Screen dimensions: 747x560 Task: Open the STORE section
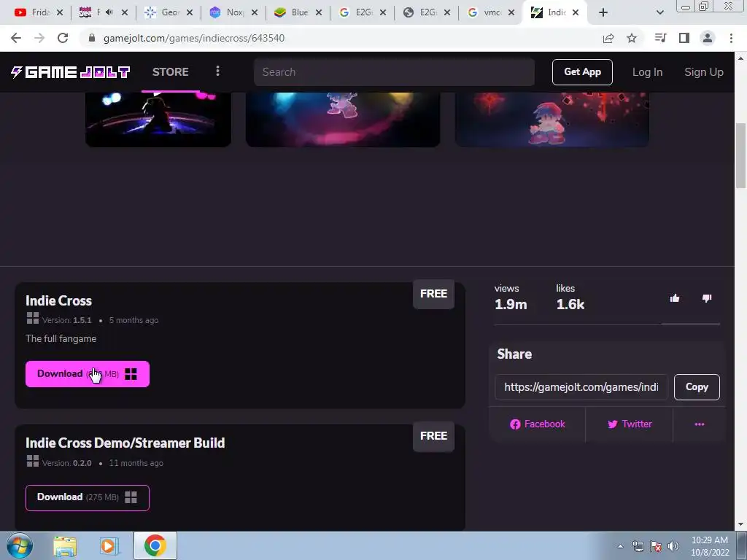coord(171,72)
